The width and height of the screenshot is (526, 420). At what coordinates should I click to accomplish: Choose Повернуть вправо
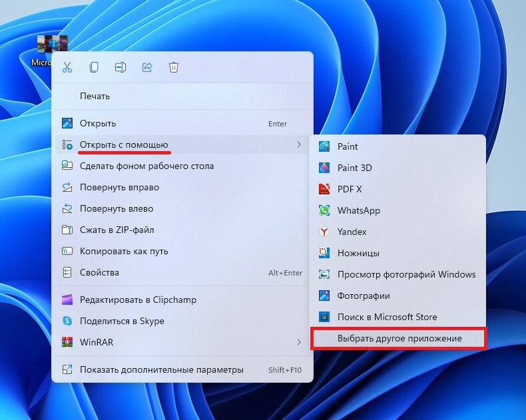(182, 187)
